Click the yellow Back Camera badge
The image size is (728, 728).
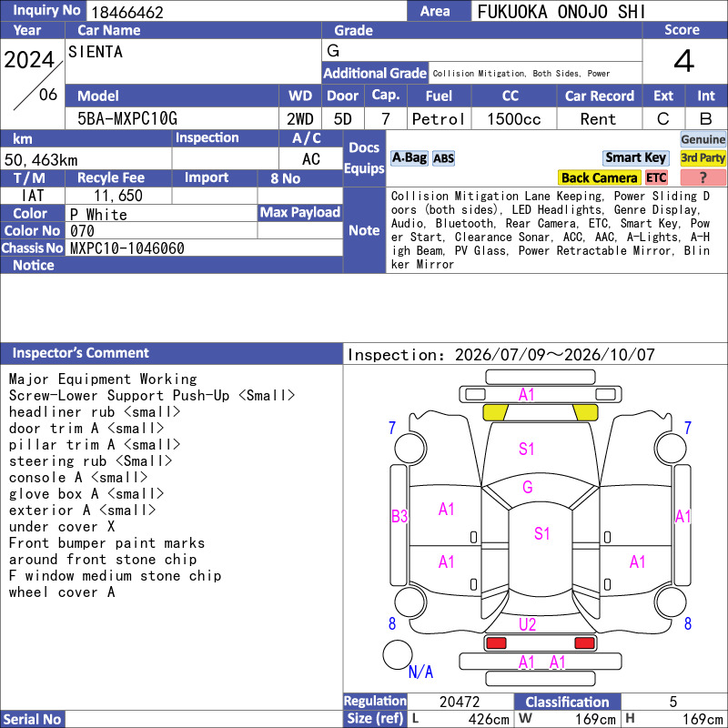click(599, 177)
